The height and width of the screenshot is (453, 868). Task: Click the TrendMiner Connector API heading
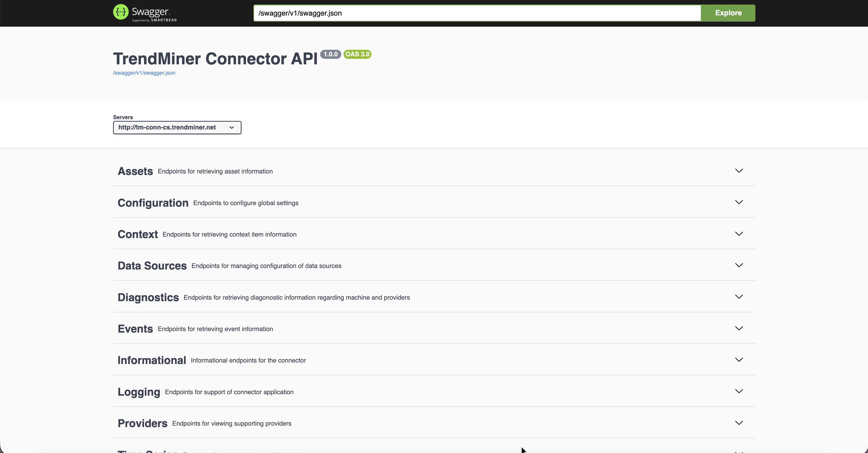click(215, 58)
